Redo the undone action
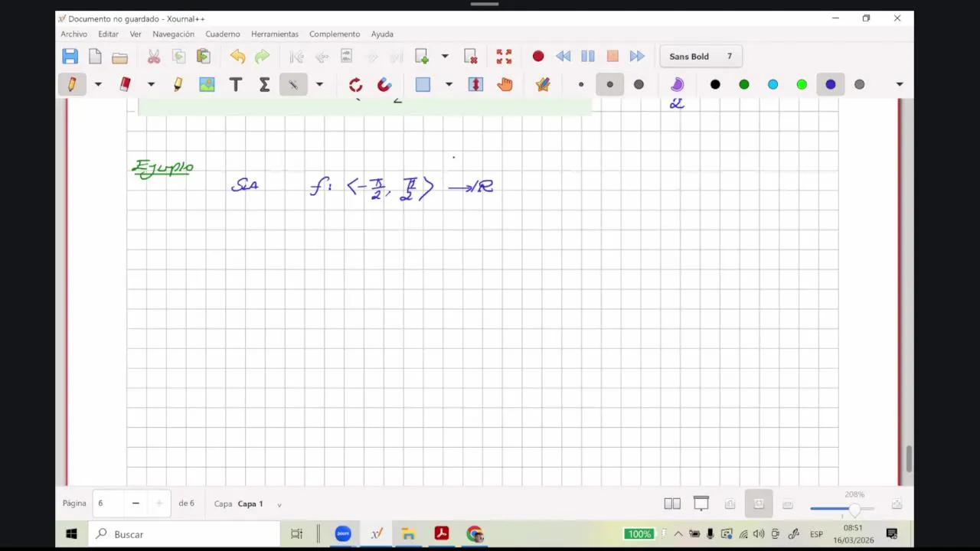980x551 pixels. pos(262,56)
